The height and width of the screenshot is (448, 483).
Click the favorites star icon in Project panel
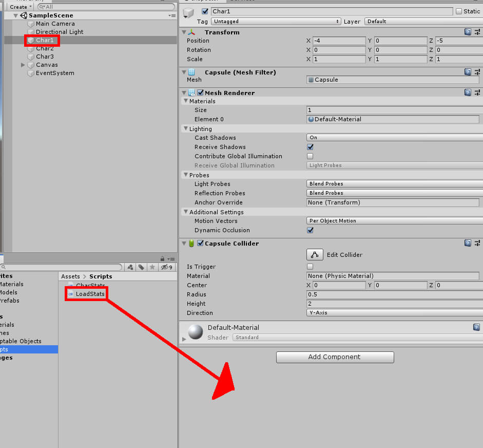point(152,267)
